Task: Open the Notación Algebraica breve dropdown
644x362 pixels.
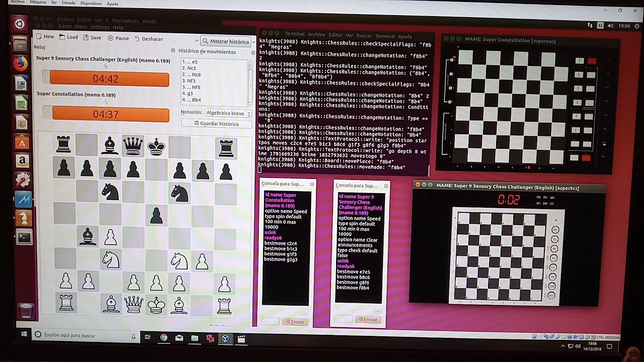Action: coord(228,114)
